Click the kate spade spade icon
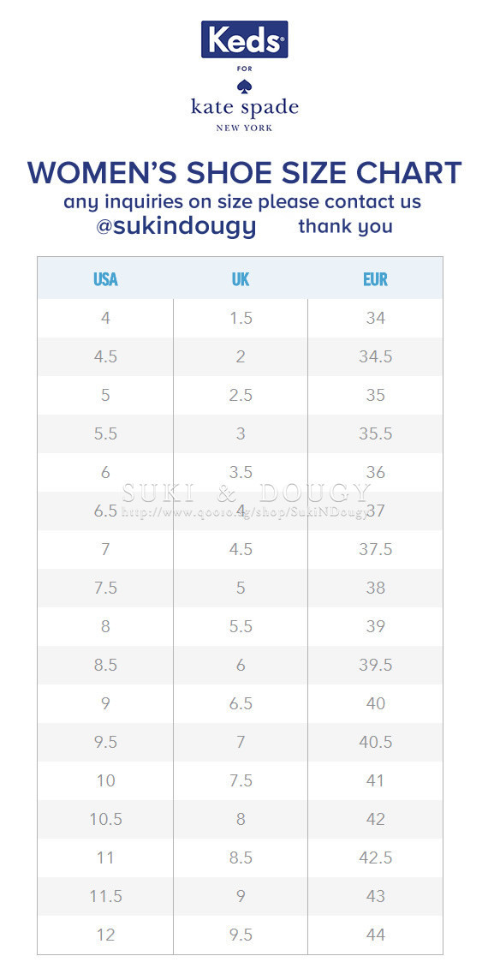The height and width of the screenshot is (980, 488). [x=244, y=85]
